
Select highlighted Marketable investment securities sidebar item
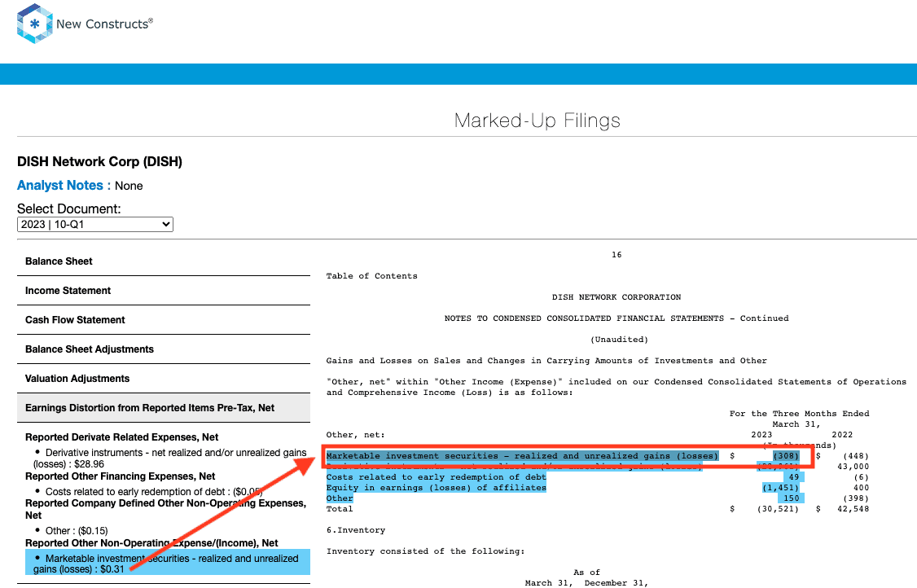168,564
